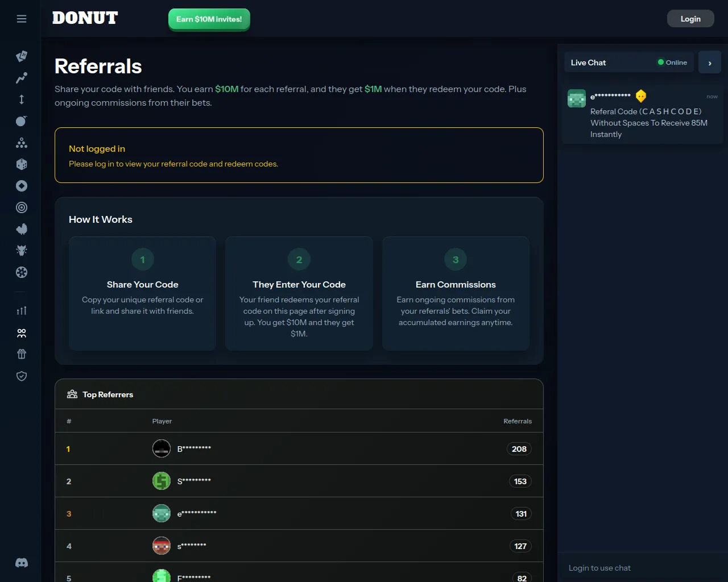Screen dimensions: 728x582
Task: Click the Login button
Action: click(x=690, y=19)
